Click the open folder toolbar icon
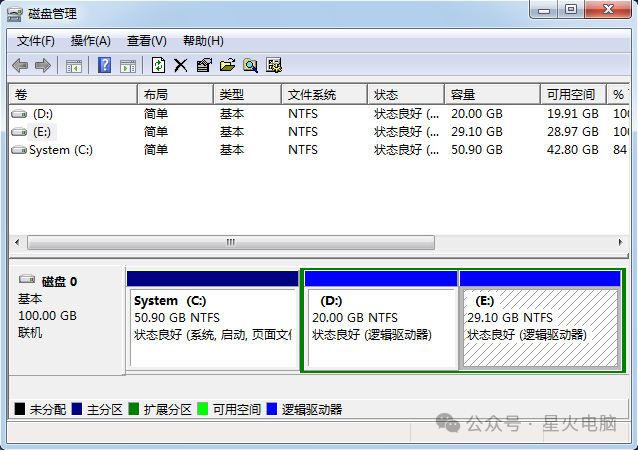The image size is (638, 450). tap(227, 65)
